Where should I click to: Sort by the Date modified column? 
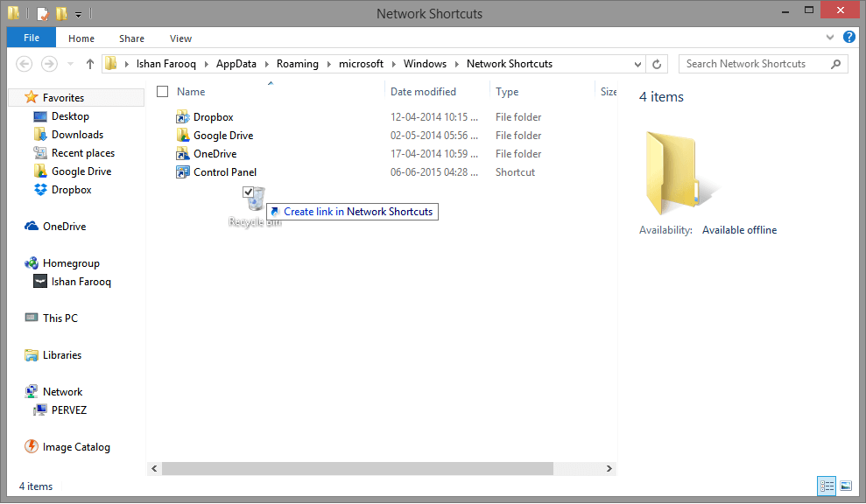click(423, 92)
